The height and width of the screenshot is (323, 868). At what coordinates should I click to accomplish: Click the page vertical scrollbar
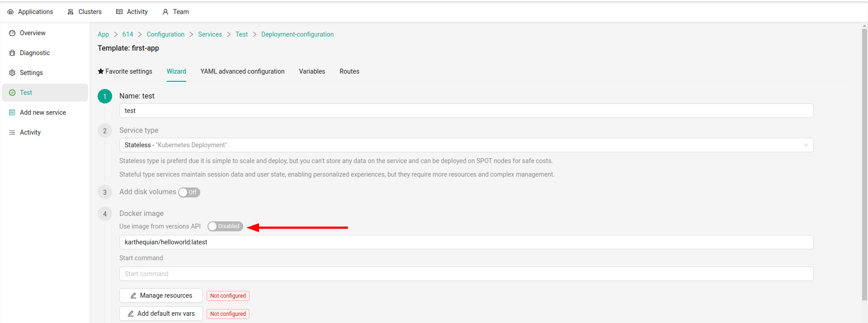pyautogui.click(x=864, y=163)
